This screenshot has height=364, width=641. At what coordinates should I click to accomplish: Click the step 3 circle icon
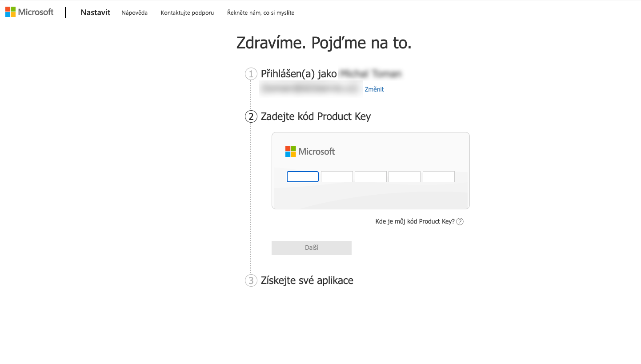[x=251, y=280]
